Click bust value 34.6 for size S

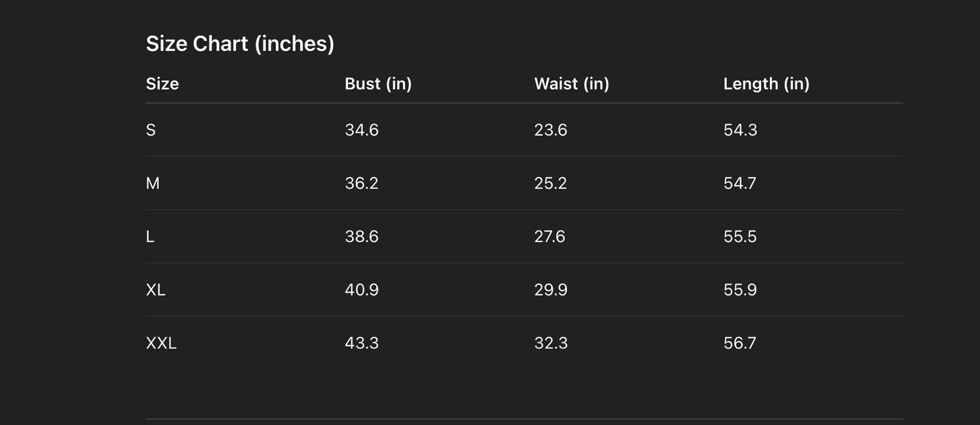(361, 130)
